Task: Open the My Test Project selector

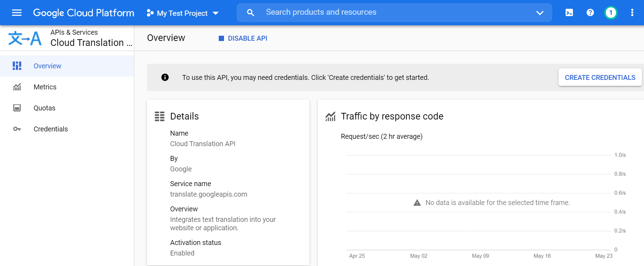Action: (x=183, y=13)
